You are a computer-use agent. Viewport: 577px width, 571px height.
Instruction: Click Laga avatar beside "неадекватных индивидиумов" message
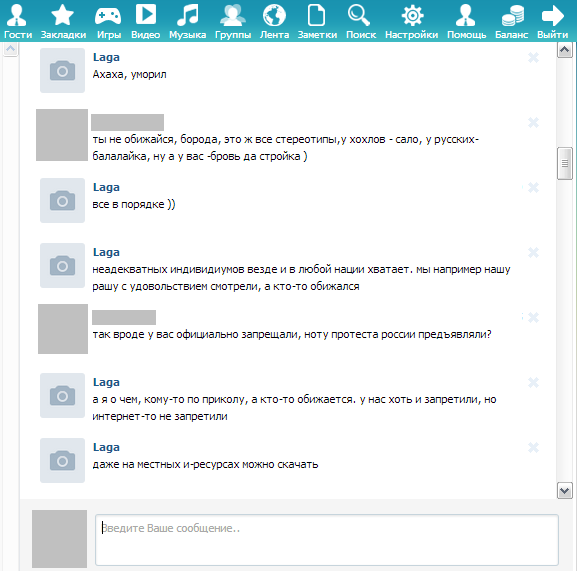point(62,265)
